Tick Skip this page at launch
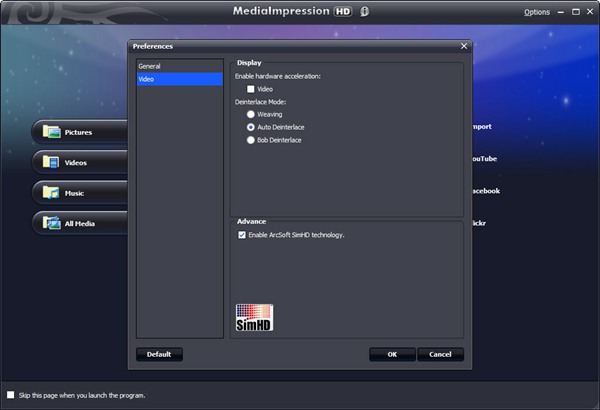This screenshot has width=600, height=410. pos(11,395)
